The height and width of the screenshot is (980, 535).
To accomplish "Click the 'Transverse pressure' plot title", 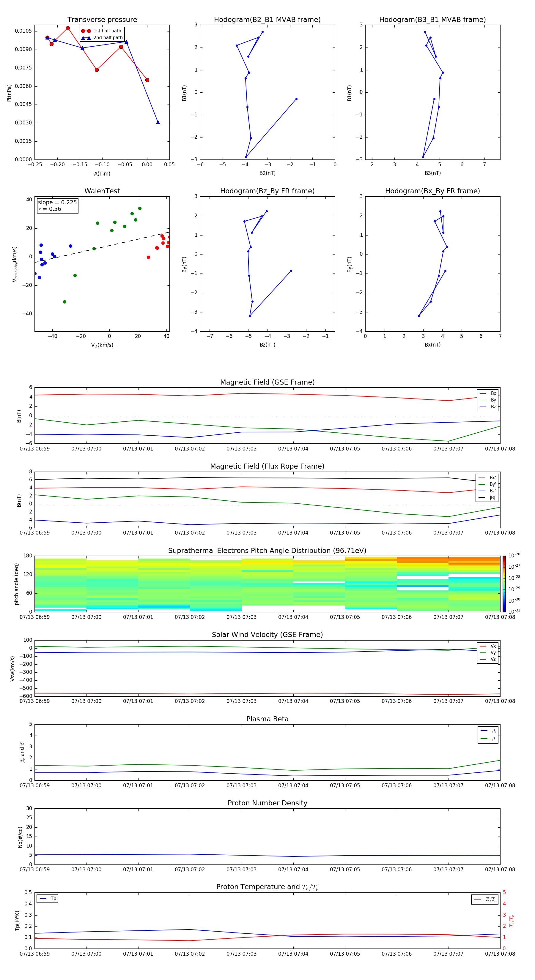I will [x=102, y=20].
